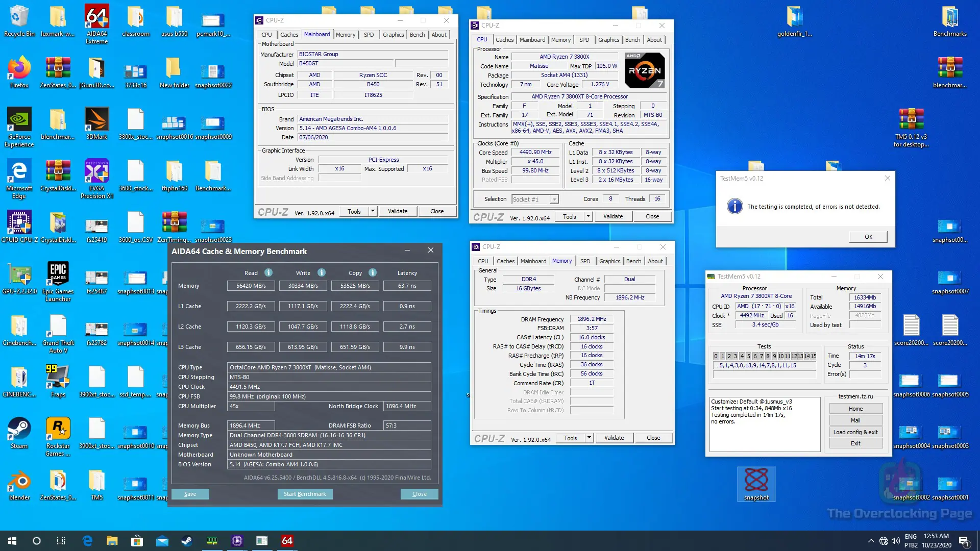Image resolution: width=980 pixels, height=551 pixels.
Task: Open Bench tab in the CPU-Z CPU window
Action: click(632, 40)
